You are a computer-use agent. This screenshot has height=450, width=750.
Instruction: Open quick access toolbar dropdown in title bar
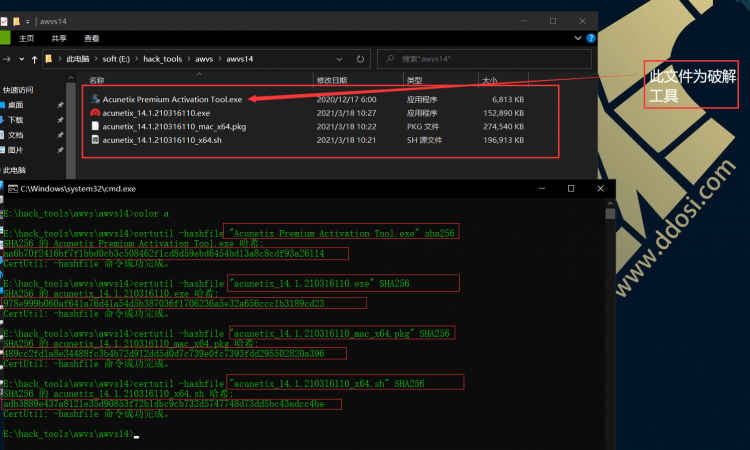coord(28,22)
